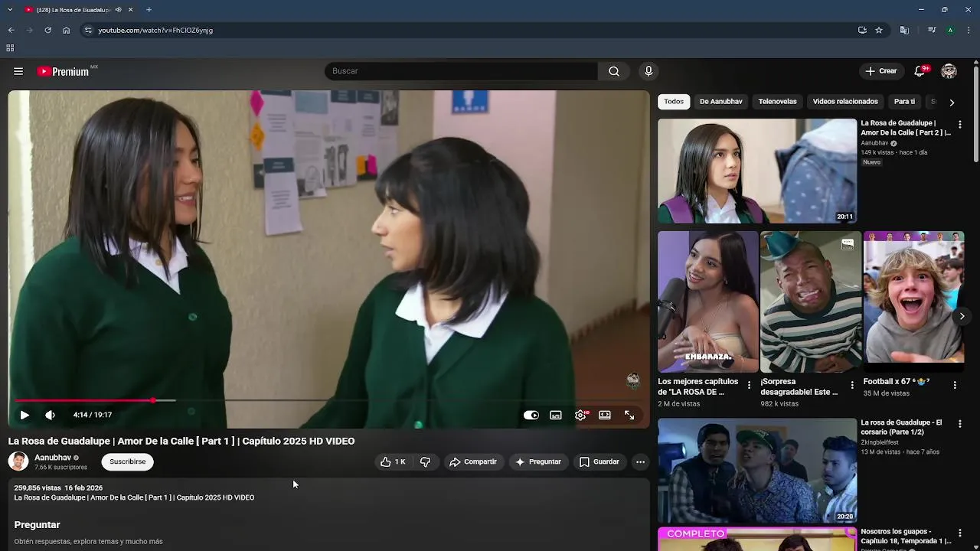Open Amor De la Calle Part 2 thumbnail
The height and width of the screenshot is (551, 980).
[757, 171]
